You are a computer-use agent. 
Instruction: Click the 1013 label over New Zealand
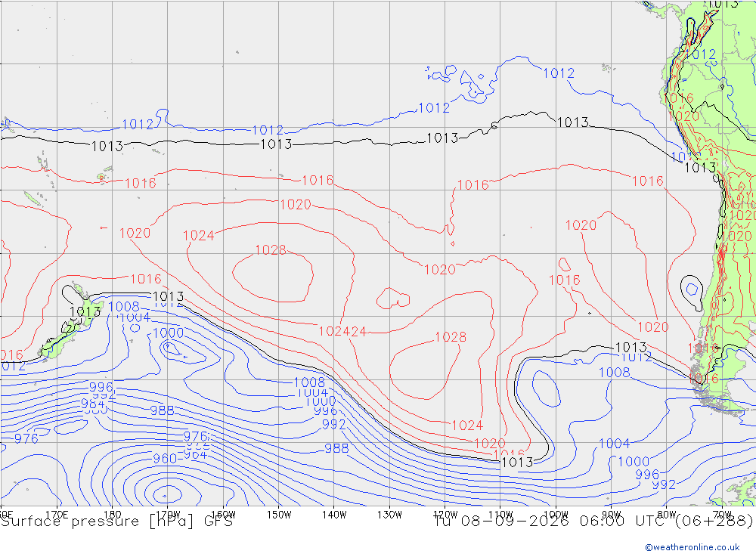85,311
